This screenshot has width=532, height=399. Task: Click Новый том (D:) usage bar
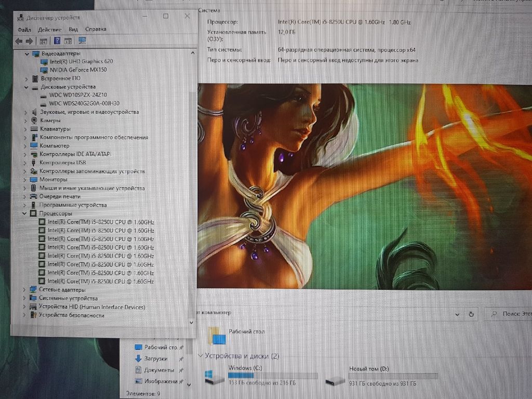click(x=393, y=376)
